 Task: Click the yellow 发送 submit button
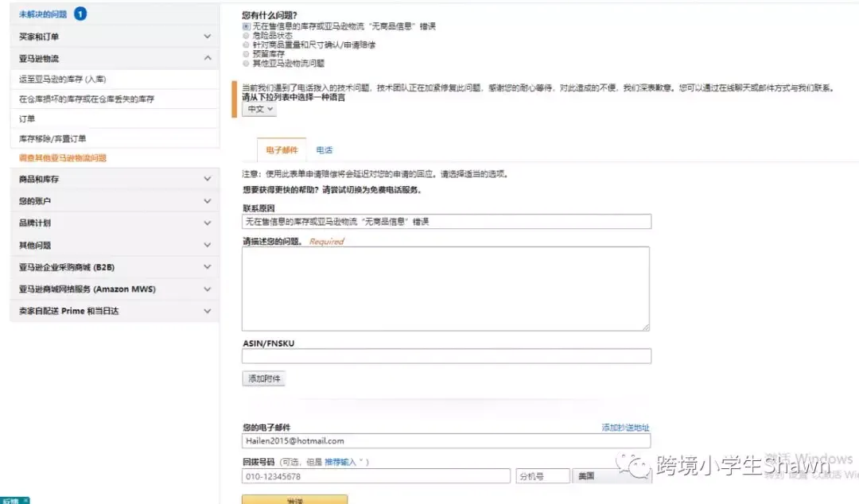tap(295, 499)
